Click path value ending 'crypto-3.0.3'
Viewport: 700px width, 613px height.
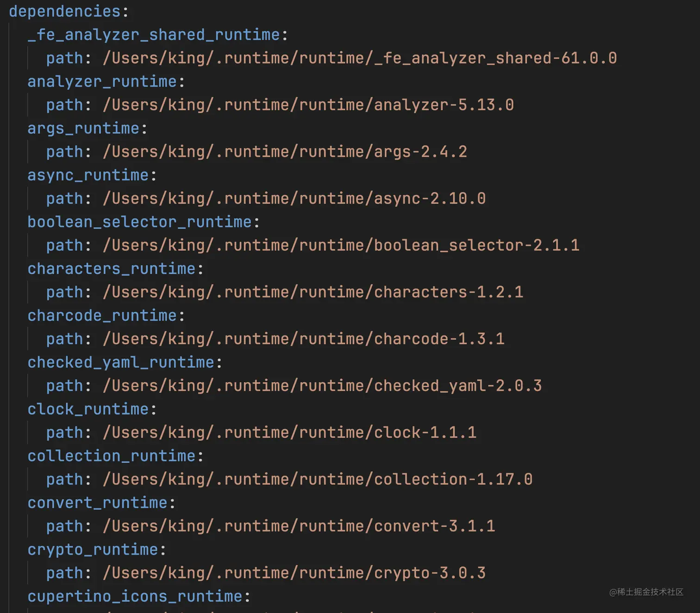[x=294, y=573]
